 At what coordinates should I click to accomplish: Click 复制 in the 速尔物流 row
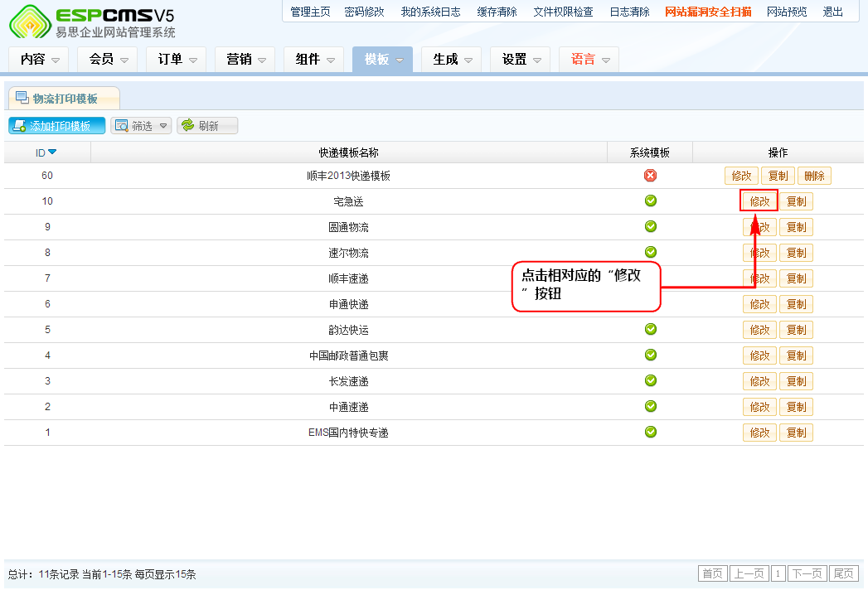796,253
